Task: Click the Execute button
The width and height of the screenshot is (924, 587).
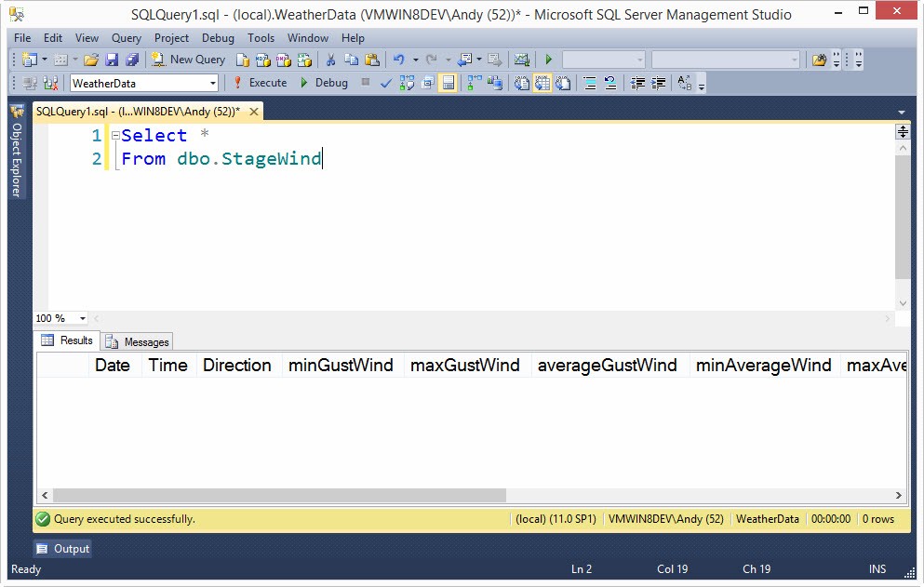Action: (260, 83)
